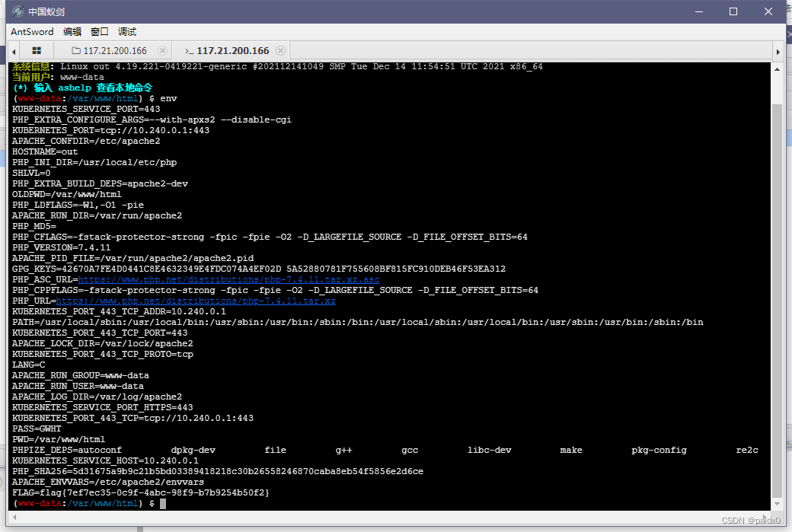
Task: Click the tab strip left arrow
Action: 14,52
